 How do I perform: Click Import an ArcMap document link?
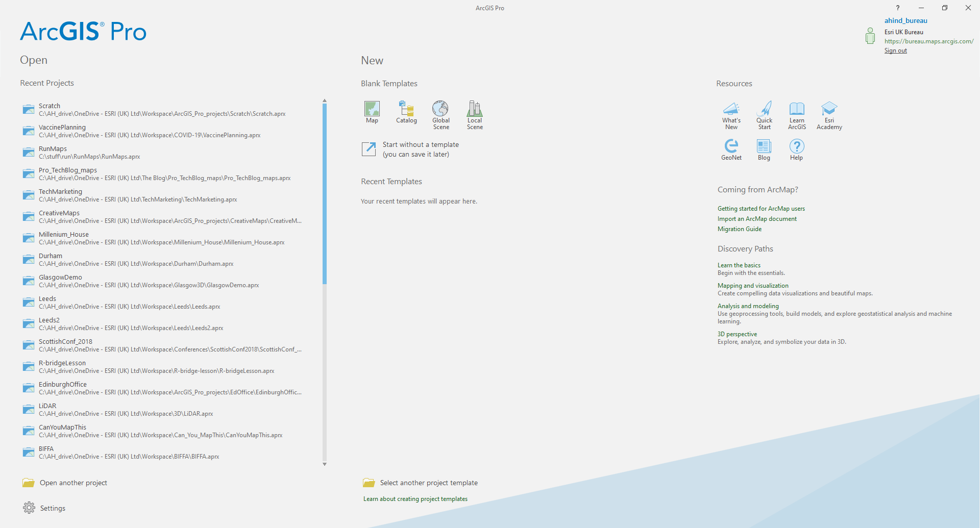tap(757, 219)
